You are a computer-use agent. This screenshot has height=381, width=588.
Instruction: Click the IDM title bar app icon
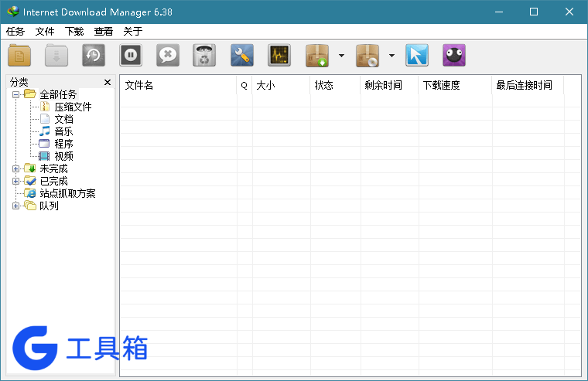(x=12, y=12)
